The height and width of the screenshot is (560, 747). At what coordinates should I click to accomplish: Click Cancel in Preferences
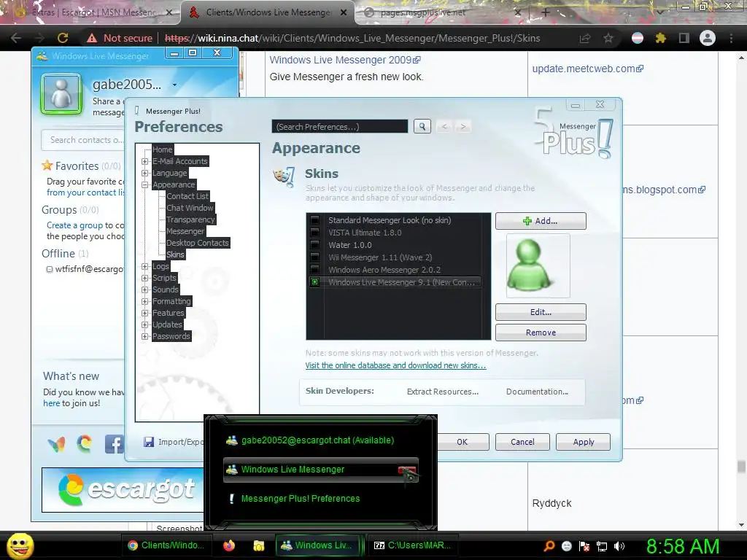(522, 442)
